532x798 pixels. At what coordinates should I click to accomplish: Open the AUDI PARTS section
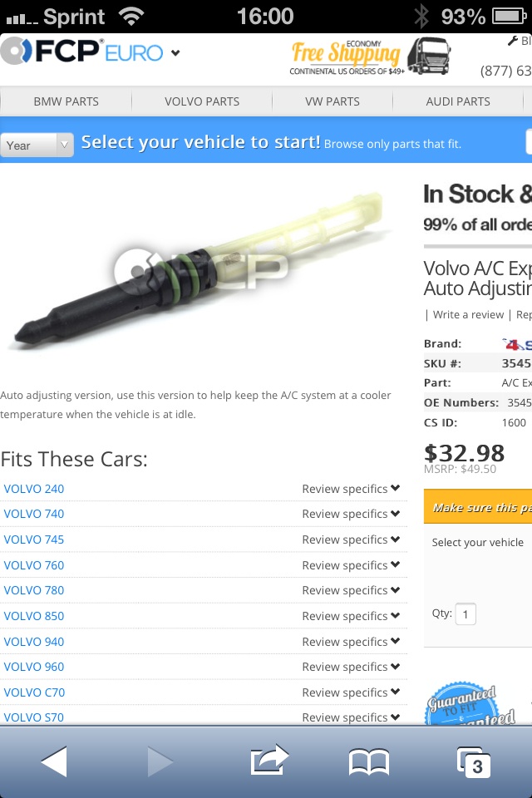pos(458,101)
